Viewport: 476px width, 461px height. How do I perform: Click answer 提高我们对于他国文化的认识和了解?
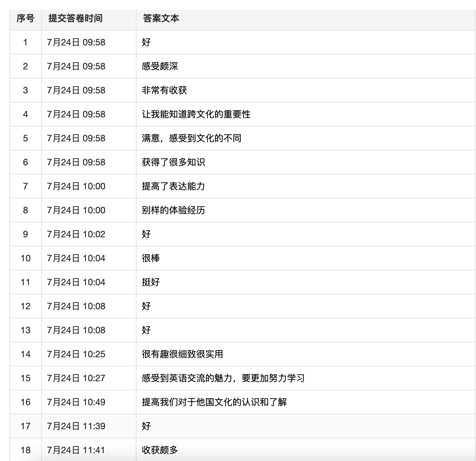click(x=214, y=402)
